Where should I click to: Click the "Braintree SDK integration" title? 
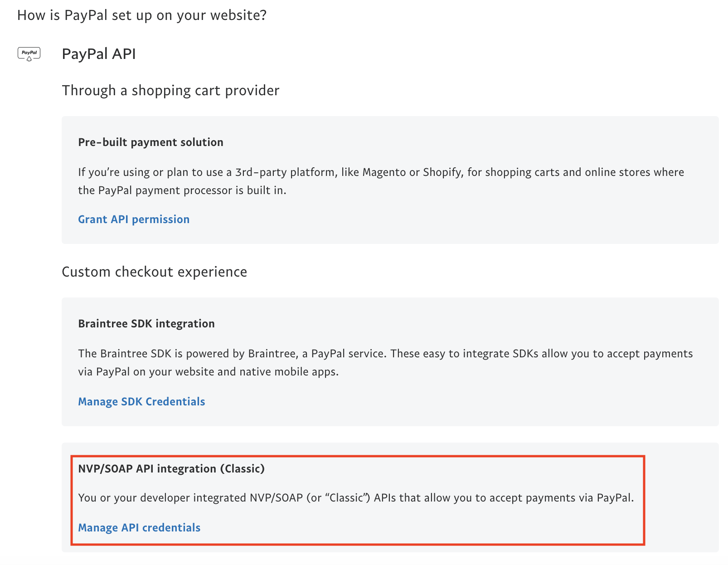point(146,324)
